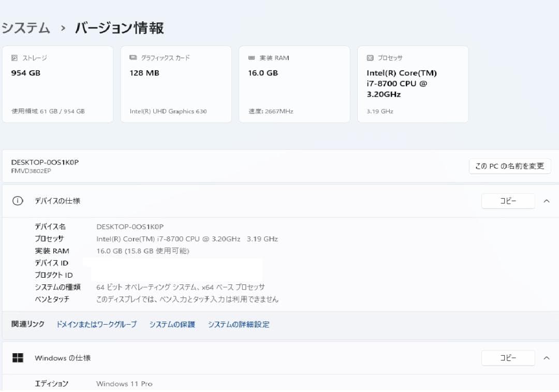Image resolution: width=559 pixels, height=392 pixels.
Task: Select the Intel Core i7-8700 processor card
Action: [x=413, y=84]
